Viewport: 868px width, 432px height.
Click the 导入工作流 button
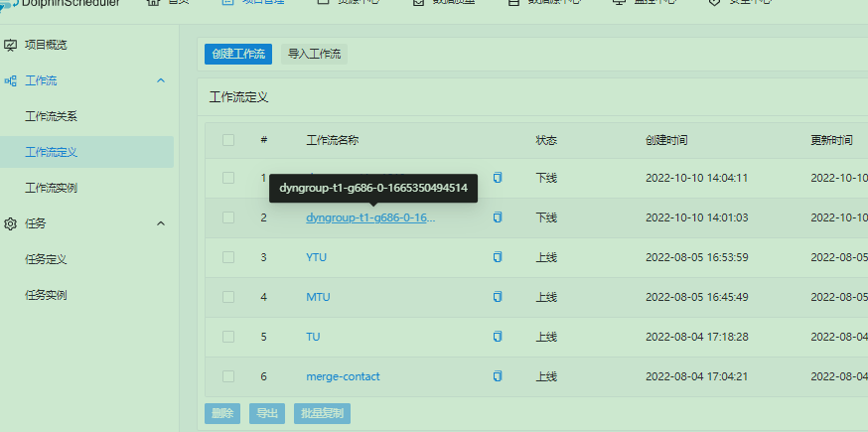(x=315, y=55)
